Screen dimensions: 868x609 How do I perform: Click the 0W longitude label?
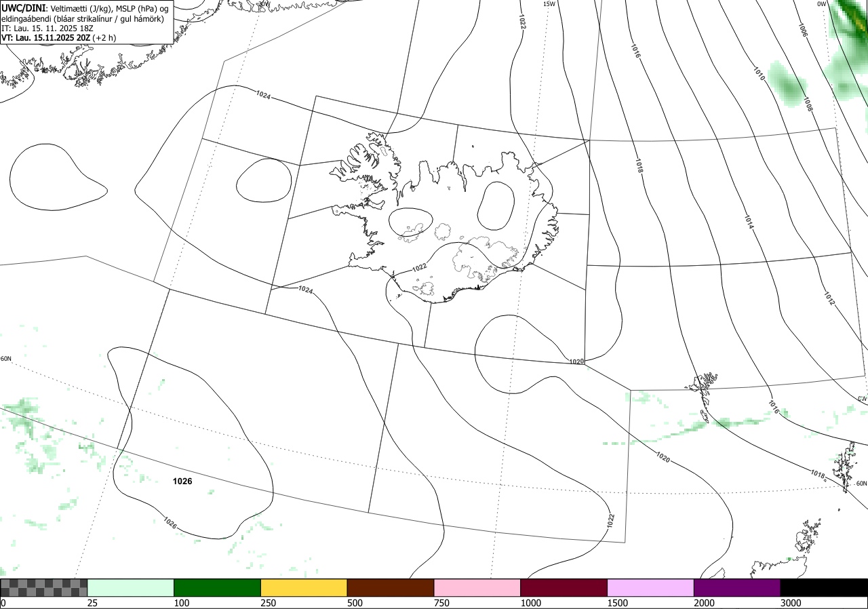tap(821, 4)
